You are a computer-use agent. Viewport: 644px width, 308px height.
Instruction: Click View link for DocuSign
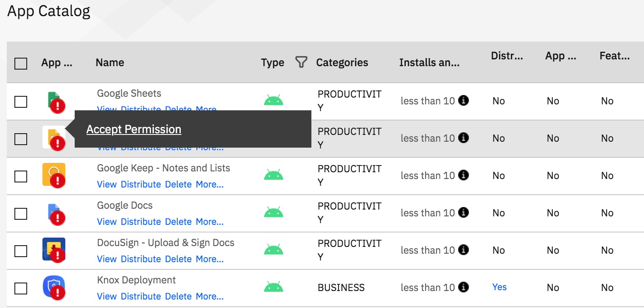click(x=107, y=259)
